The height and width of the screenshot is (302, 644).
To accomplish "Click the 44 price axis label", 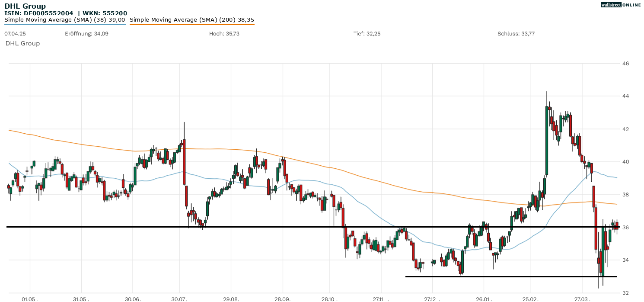I will coord(625,96).
